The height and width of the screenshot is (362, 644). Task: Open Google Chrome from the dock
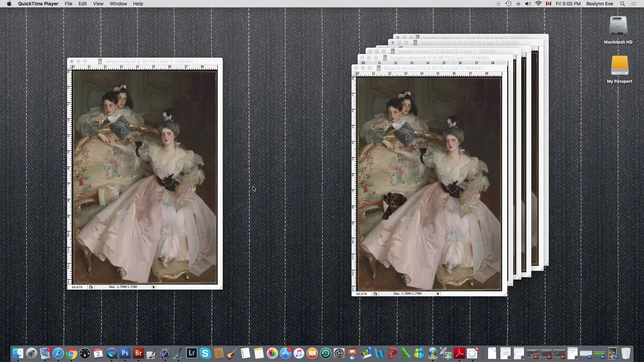tap(71, 353)
